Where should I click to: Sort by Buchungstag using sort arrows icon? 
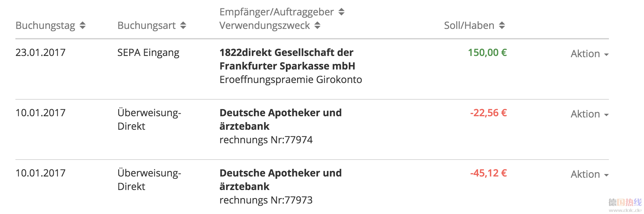tap(83, 26)
